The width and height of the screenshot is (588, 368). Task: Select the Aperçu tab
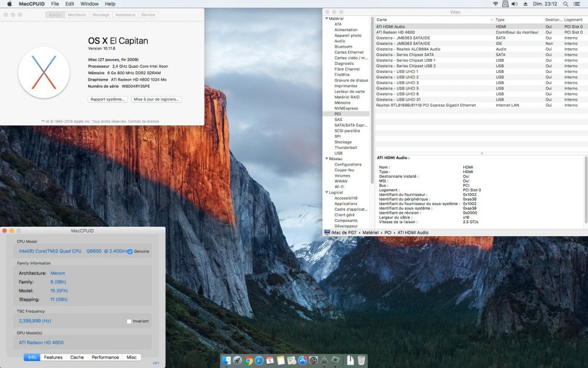(x=55, y=15)
